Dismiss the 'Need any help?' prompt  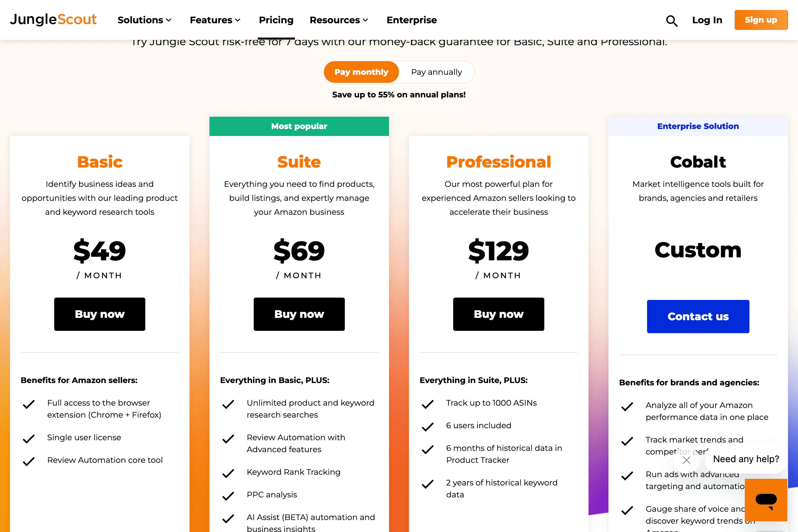(x=686, y=460)
